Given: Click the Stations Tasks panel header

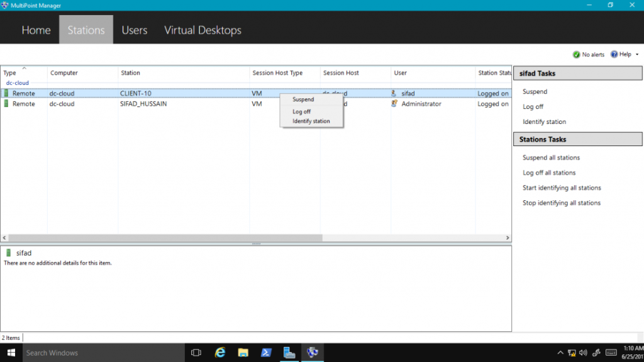Looking at the screenshot, I should [578, 140].
